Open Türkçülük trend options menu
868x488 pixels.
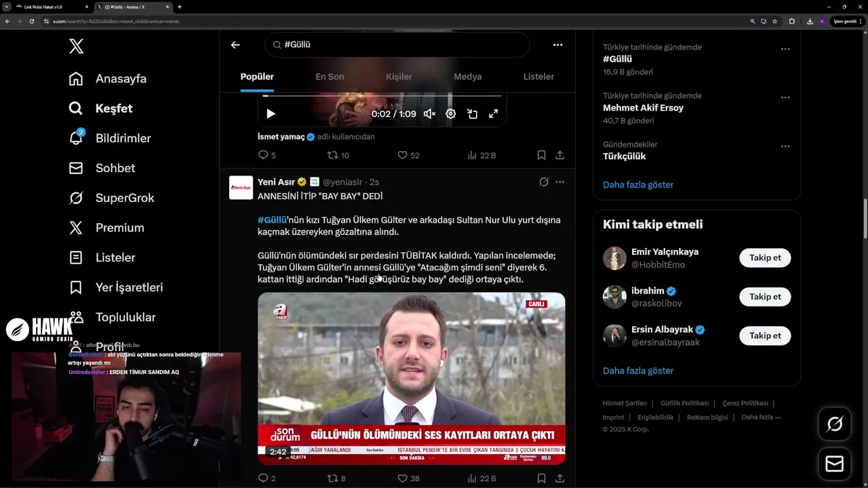tap(785, 146)
